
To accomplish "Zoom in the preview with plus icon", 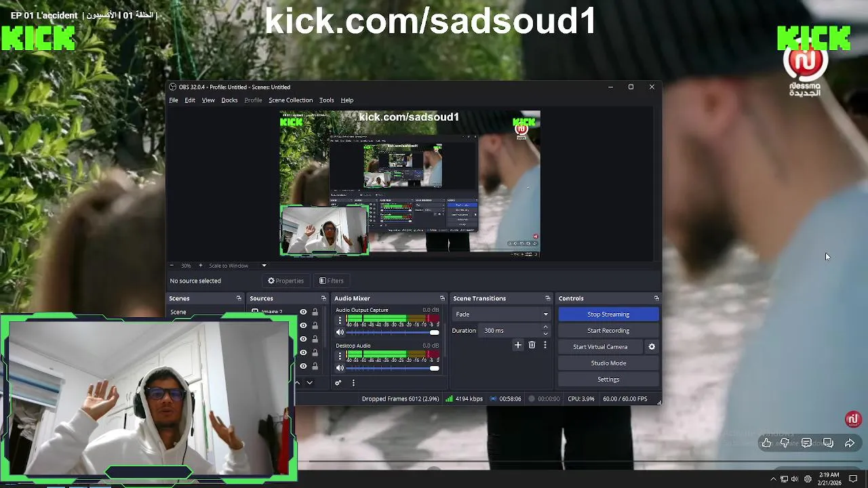I will coord(200,265).
